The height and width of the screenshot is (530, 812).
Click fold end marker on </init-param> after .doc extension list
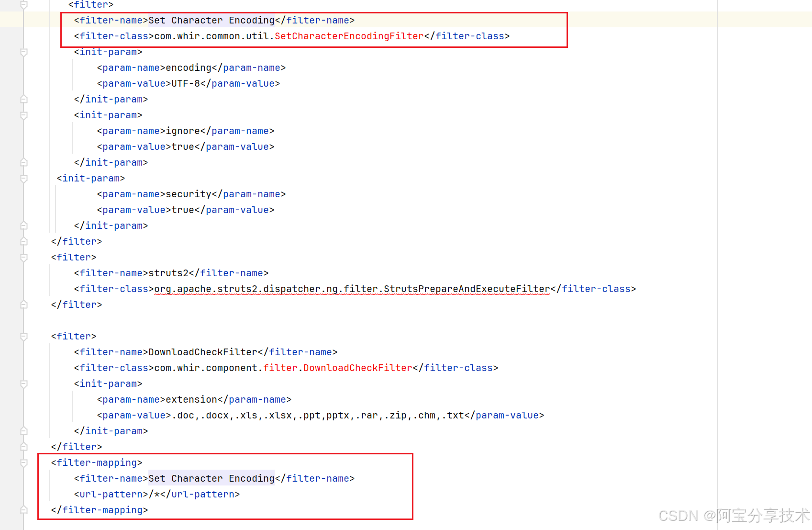(23, 431)
